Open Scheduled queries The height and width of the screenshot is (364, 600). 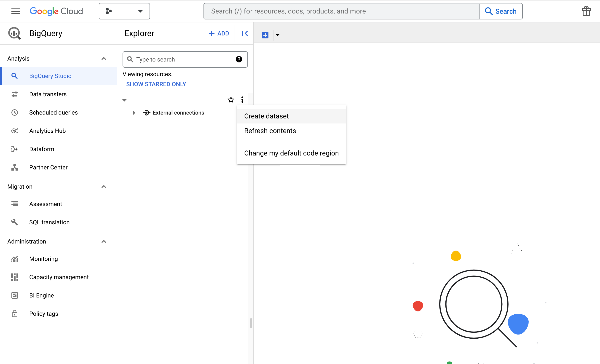tap(53, 112)
